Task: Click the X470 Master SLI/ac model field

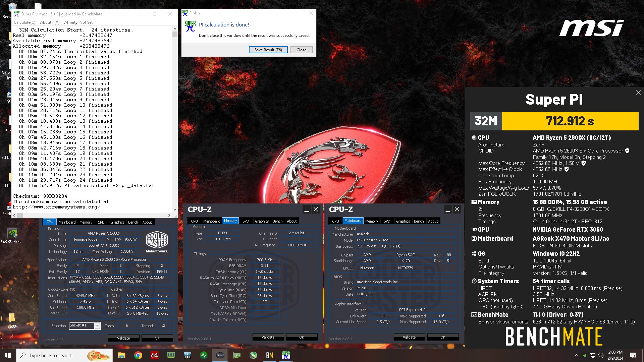Action: click(x=387, y=240)
